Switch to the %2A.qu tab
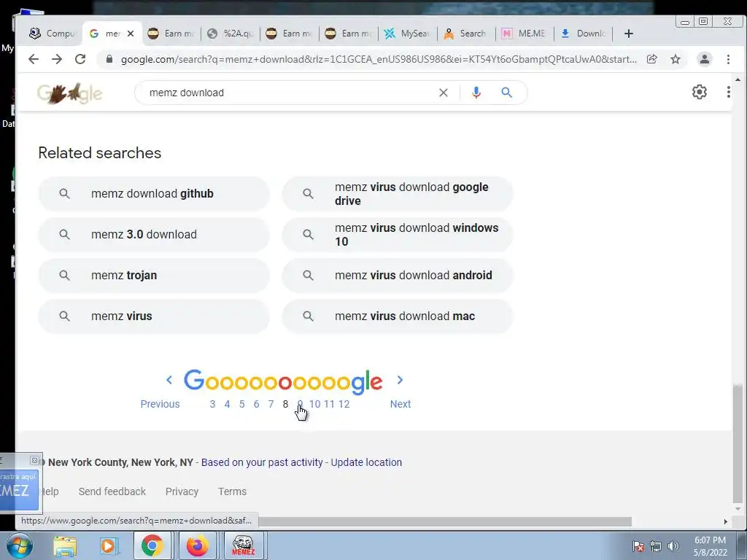This screenshot has height=560, width=747. [230, 34]
